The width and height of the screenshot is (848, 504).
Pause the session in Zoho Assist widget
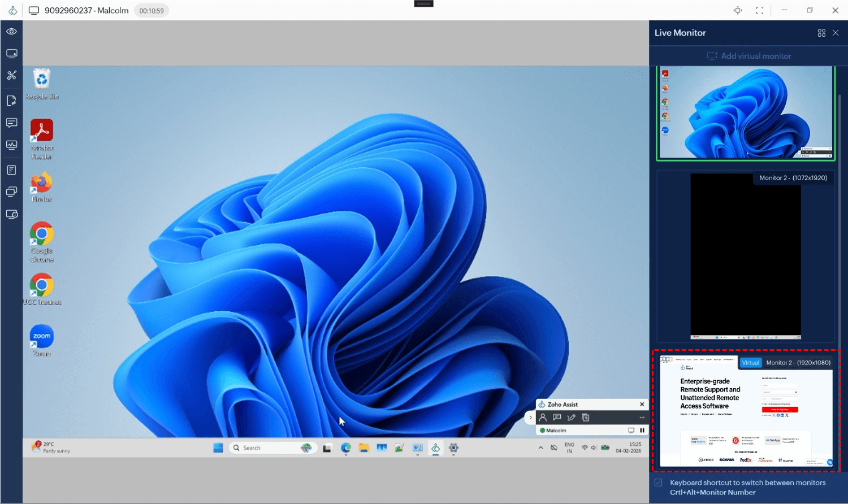(642, 431)
